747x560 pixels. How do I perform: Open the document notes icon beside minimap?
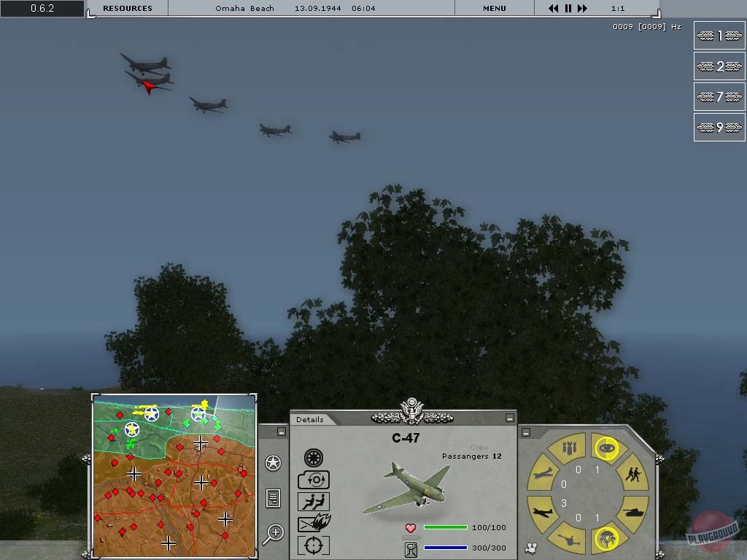pyautogui.click(x=274, y=499)
